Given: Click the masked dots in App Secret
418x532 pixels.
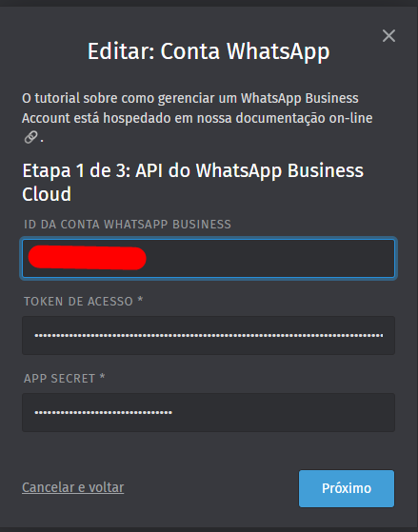Looking at the screenshot, I should pos(103,413).
